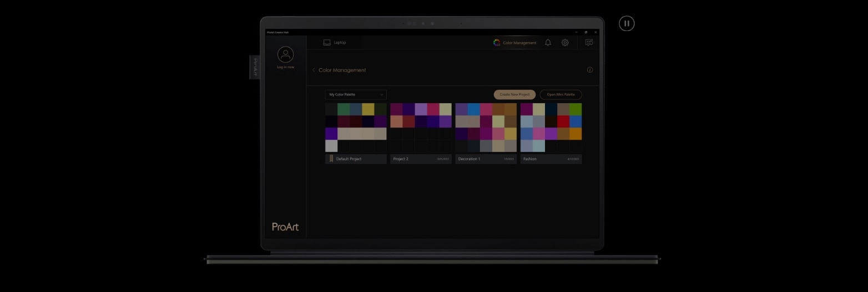Click Create New Project button

click(x=514, y=95)
